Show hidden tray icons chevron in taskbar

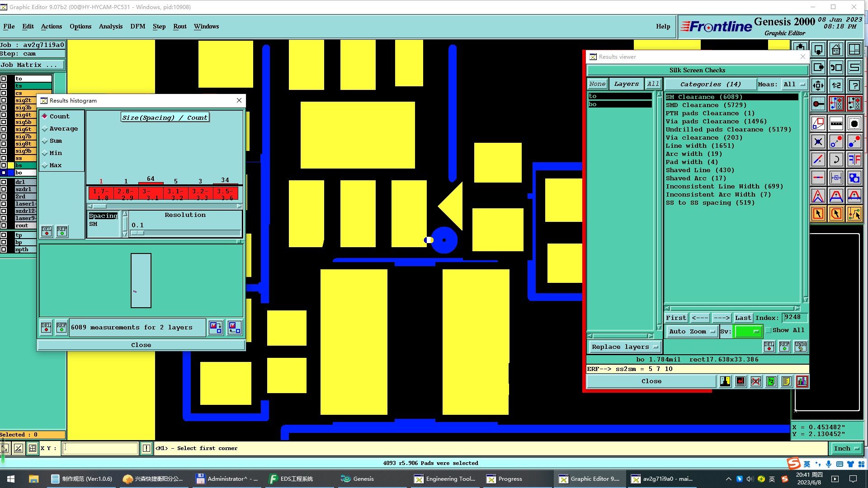click(728, 479)
